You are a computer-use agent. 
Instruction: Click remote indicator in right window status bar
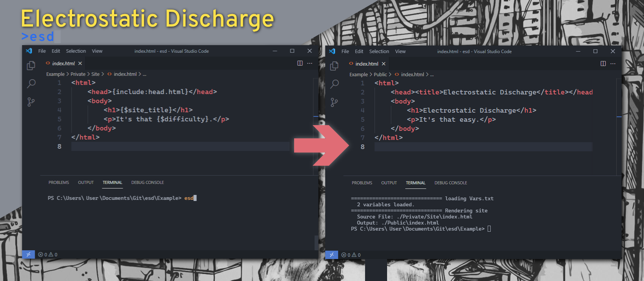coord(332,255)
